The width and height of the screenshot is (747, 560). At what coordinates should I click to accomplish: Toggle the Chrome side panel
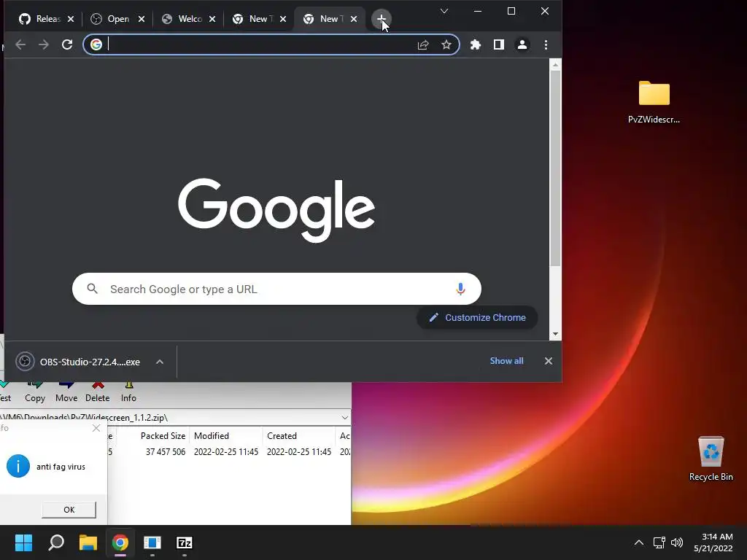(499, 44)
